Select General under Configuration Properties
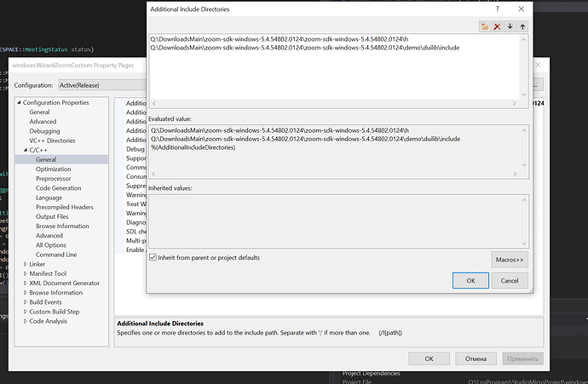This screenshot has height=384, width=588. coord(39,112)
